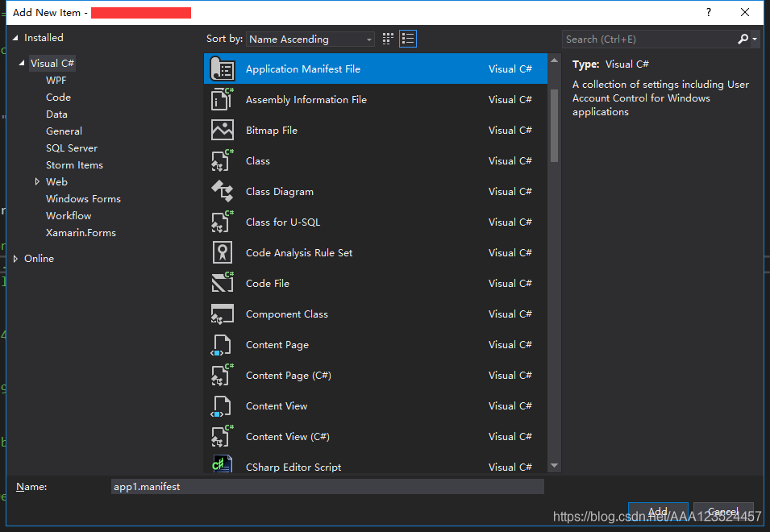Select the "Assembly Information File" template name
770x532 pixels.
[306, 100]
